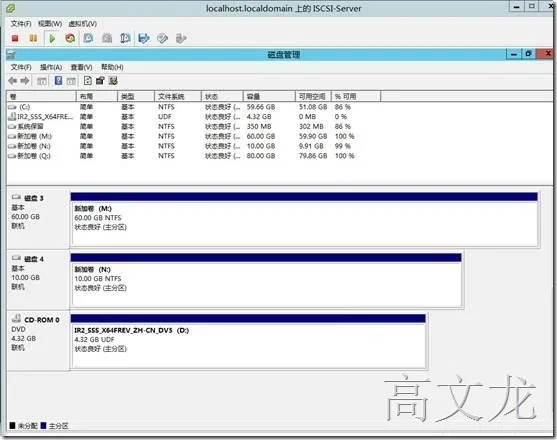Click the 磁盘 4 disk label
Screen dimensions: 557x440
pos(33,259)
